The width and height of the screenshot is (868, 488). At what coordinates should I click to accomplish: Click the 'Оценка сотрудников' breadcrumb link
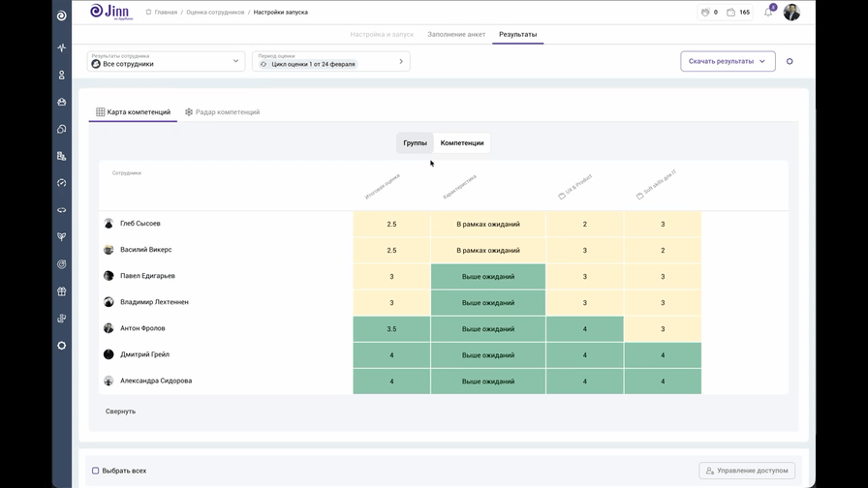pyautogui.click(x=215, y=13)
